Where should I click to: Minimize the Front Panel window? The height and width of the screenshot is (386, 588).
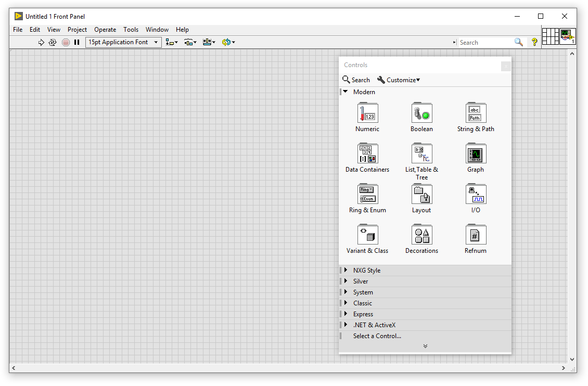(517, 16)
